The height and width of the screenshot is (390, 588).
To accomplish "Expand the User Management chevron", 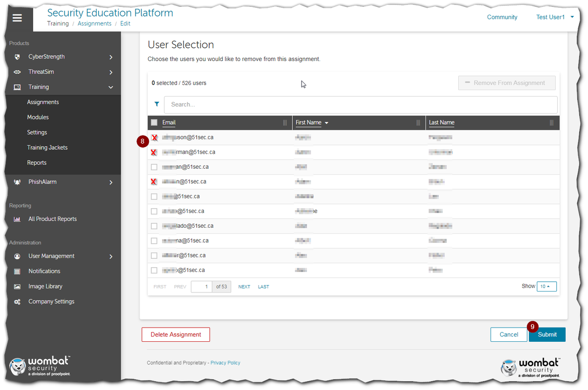I will (111, 256).
